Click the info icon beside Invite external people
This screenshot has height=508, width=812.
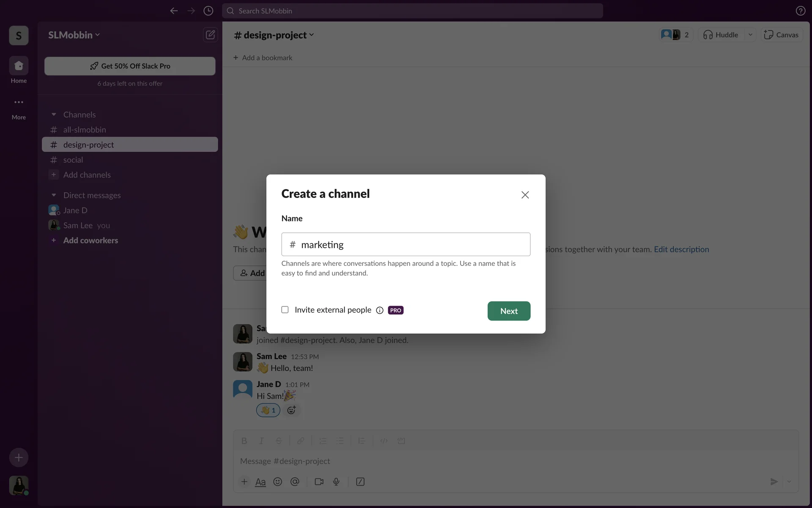click(380, 310)
